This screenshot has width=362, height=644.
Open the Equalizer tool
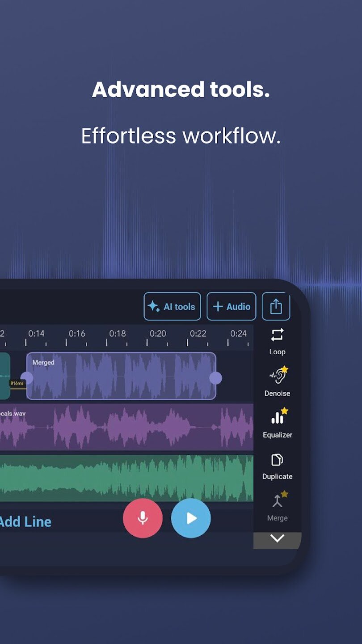(277, 423)
